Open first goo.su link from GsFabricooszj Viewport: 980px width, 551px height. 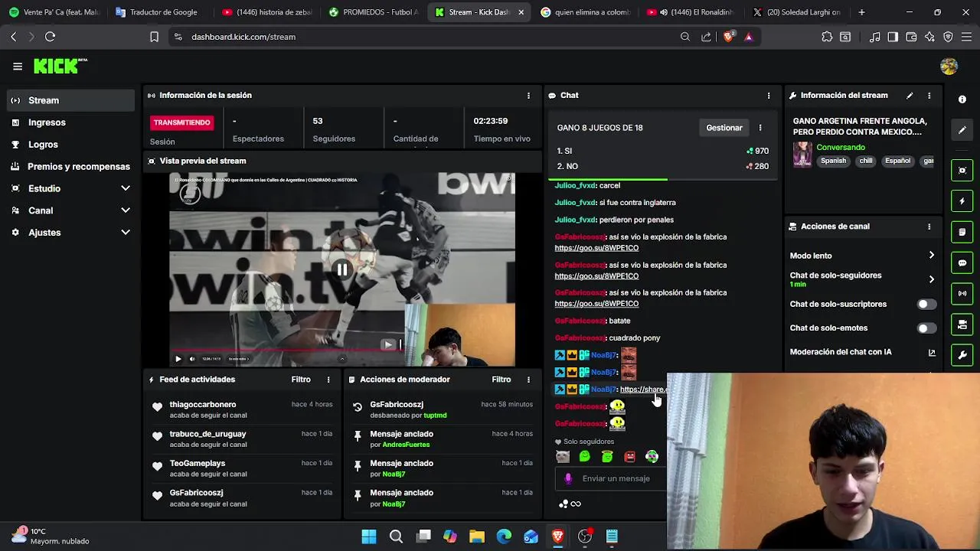tap(596, 248)
